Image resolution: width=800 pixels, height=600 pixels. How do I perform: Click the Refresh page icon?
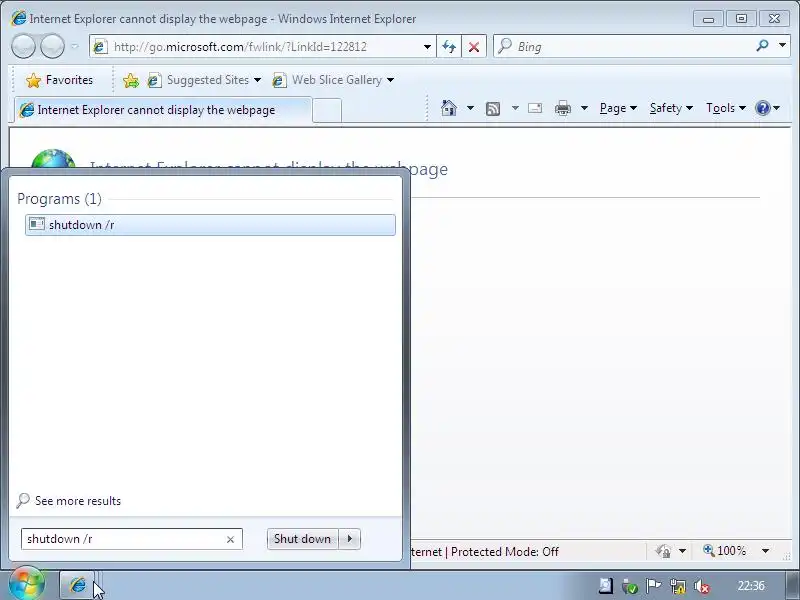(449, 47)
